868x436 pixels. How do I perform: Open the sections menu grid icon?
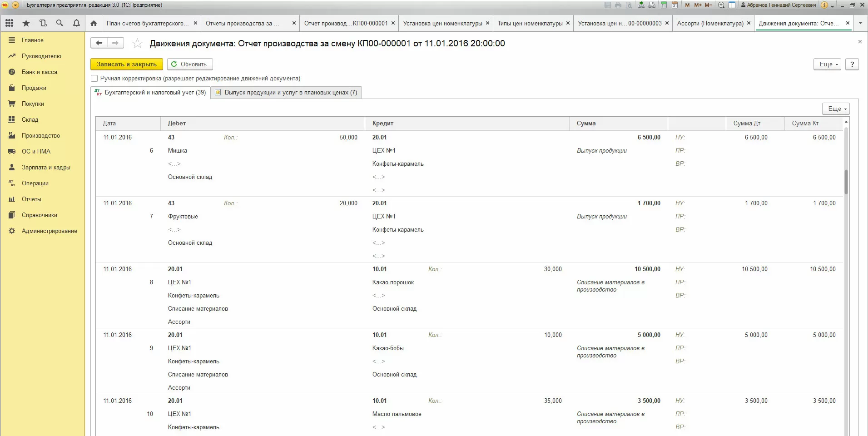click(9, 23)
